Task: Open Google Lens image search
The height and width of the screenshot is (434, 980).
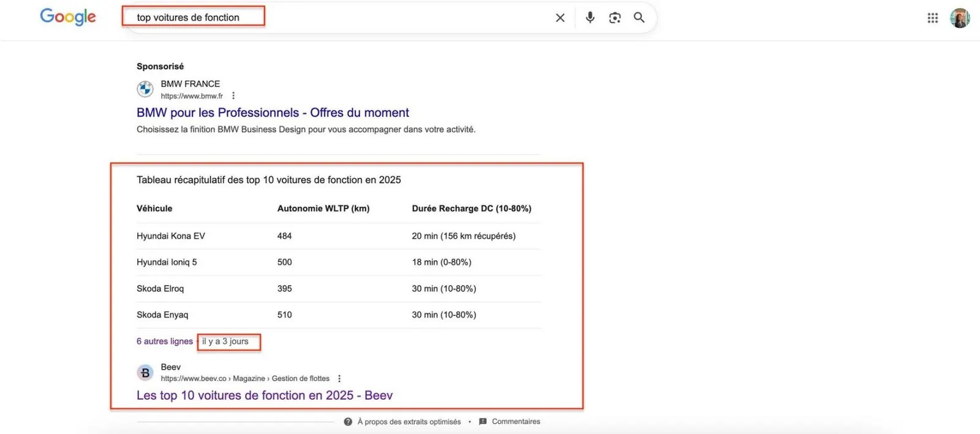Action: click(x=615, y=18)
